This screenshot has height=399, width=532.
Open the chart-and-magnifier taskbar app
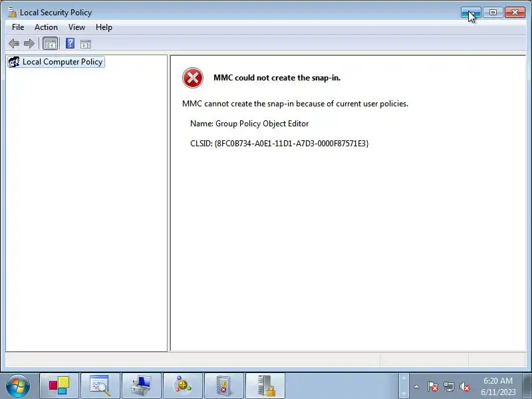(x=100, y=386)
